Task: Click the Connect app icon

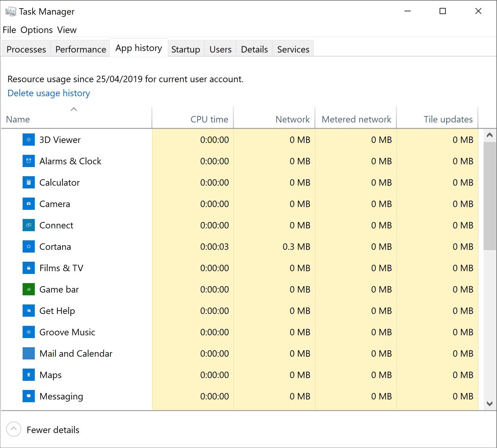Action: 29,225
